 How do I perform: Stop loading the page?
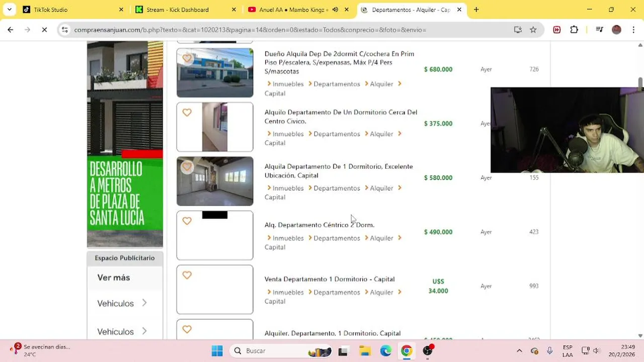44,30
